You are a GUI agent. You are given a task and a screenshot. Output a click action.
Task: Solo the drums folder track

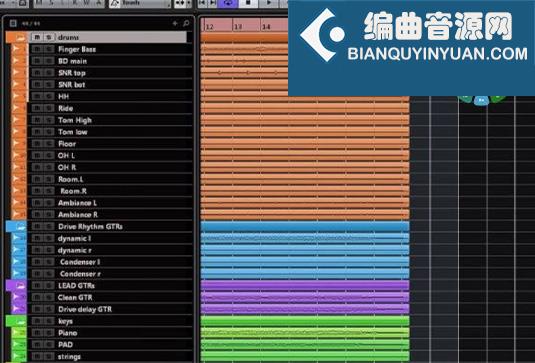49,37
